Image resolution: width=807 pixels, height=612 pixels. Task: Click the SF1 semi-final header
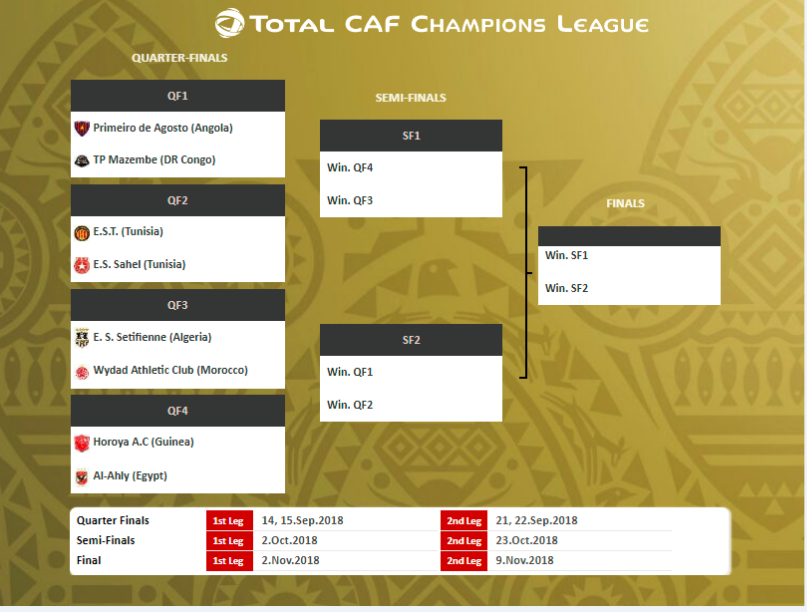click(411, 135)
